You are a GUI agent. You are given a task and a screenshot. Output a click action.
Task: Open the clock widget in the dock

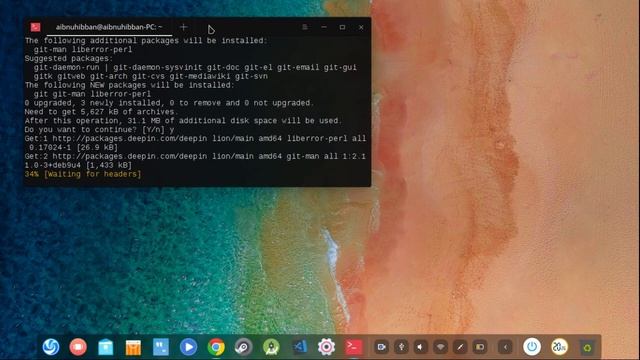559,347
